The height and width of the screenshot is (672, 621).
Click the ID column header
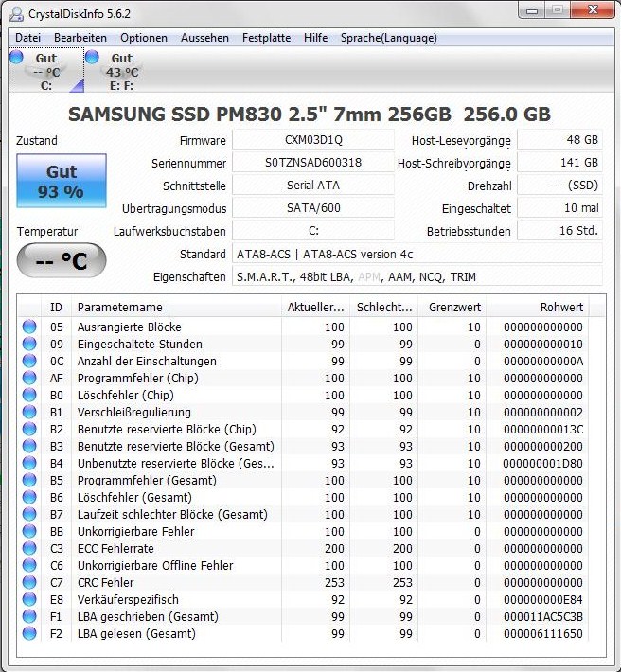[x=56, y=307]
